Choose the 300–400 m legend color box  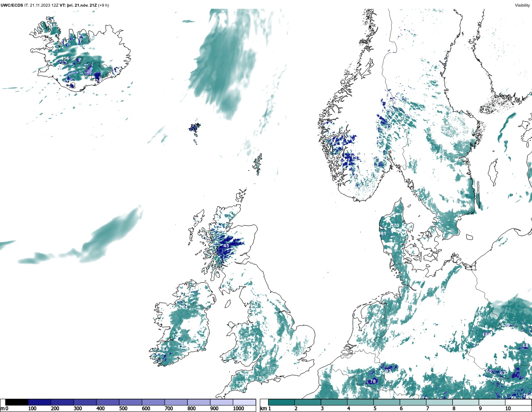click(85, 402)
